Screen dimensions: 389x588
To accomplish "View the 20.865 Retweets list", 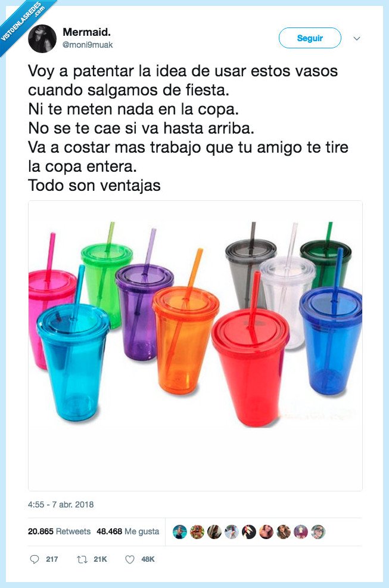I will pyautogui.click(x=59, y=531).
